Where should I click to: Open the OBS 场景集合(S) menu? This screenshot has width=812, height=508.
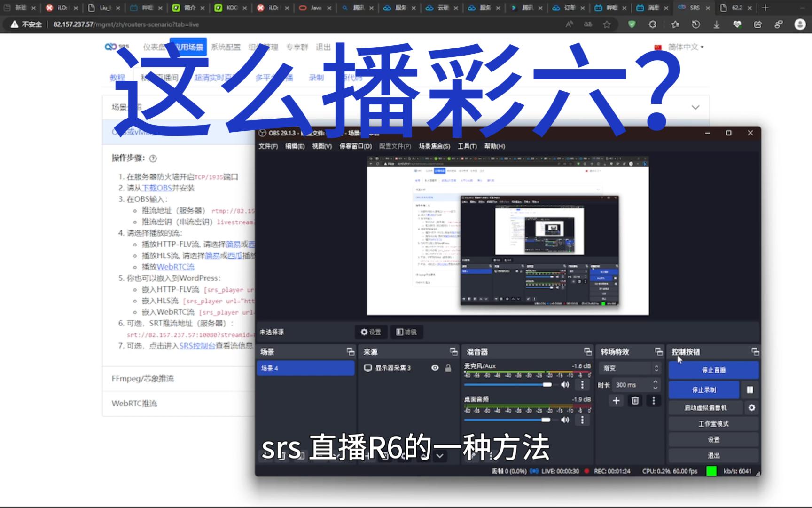tap(434, 146)
